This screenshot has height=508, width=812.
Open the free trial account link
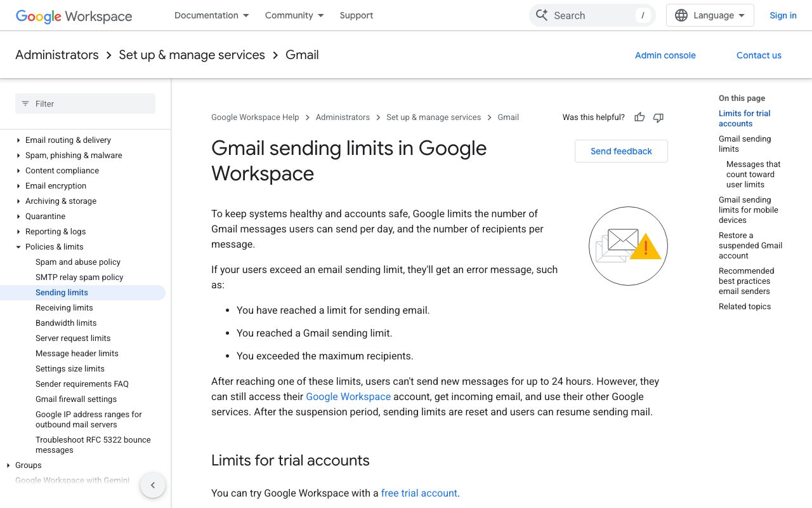419,493
